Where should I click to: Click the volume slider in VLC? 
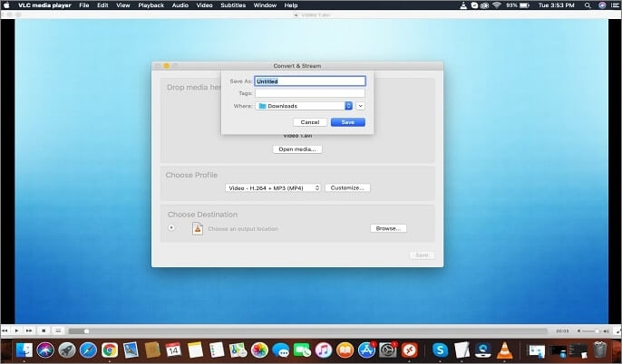point(588,331)
